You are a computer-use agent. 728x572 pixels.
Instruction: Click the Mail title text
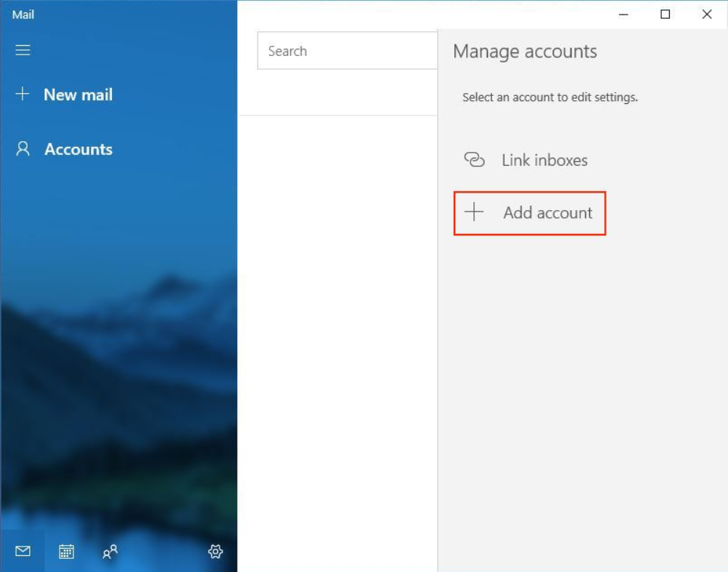(23, 15)
